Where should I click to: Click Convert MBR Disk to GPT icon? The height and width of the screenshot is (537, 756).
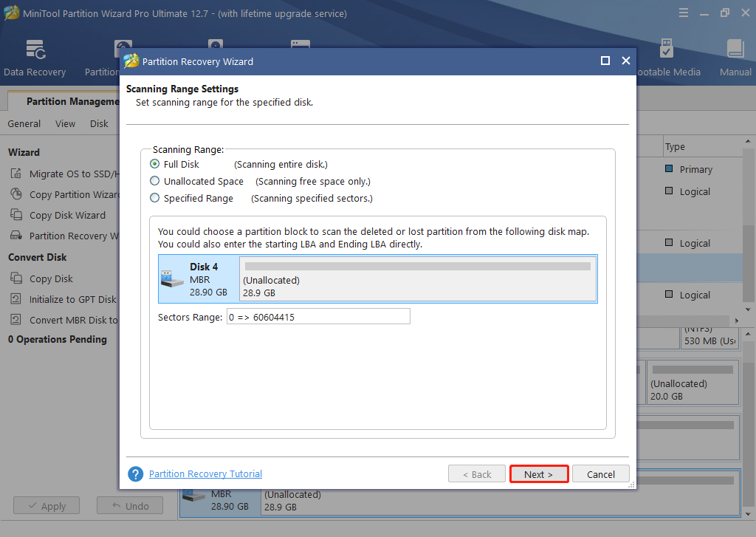16,320
